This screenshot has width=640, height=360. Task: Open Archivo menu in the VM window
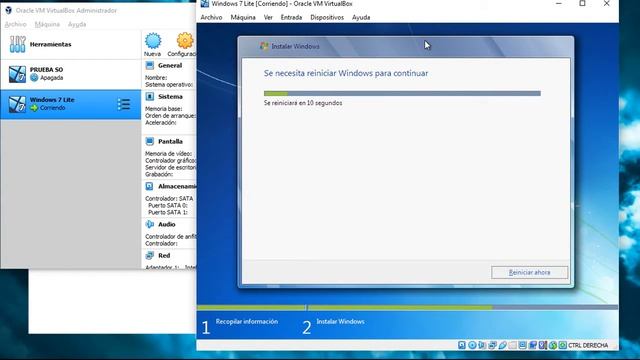click(211, 17)
